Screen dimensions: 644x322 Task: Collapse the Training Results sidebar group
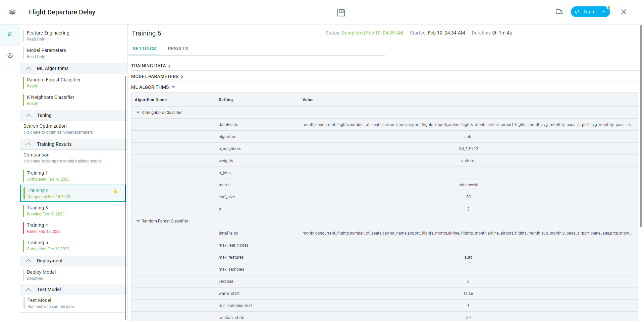coord(29,144)
